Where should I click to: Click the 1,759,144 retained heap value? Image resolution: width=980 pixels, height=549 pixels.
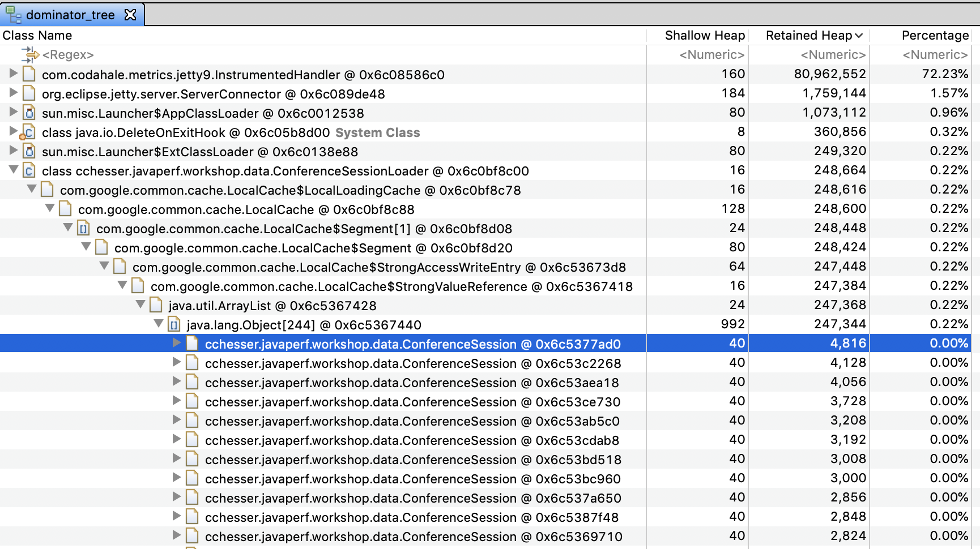(834, 93)
